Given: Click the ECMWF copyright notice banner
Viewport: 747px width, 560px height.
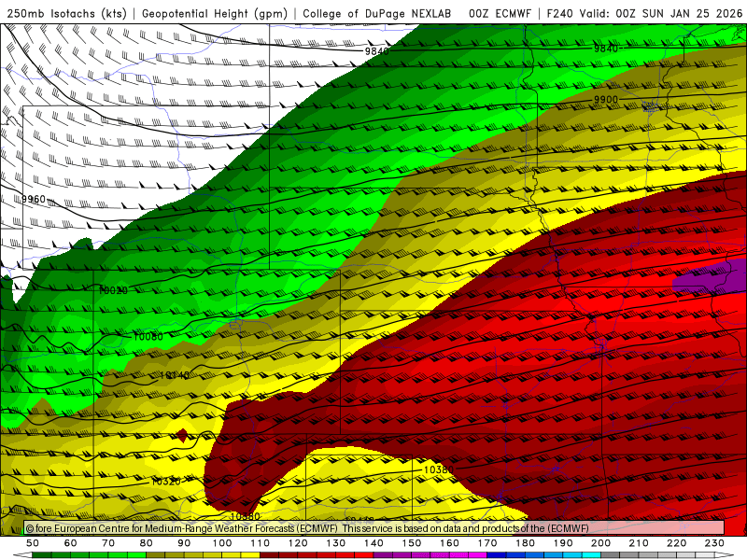Looking at the screenshot, I should click(x=374, y=528).
